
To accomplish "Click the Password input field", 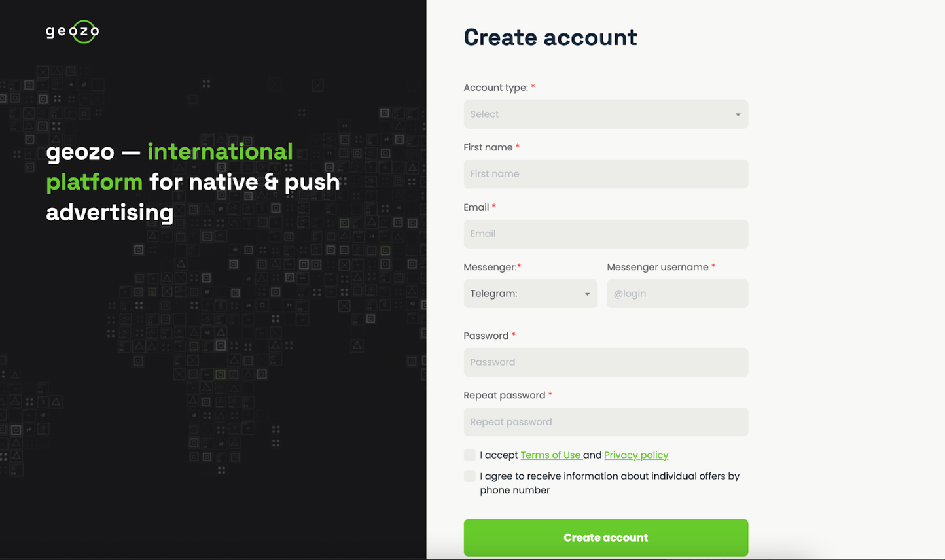I will [x=605, y=362].
